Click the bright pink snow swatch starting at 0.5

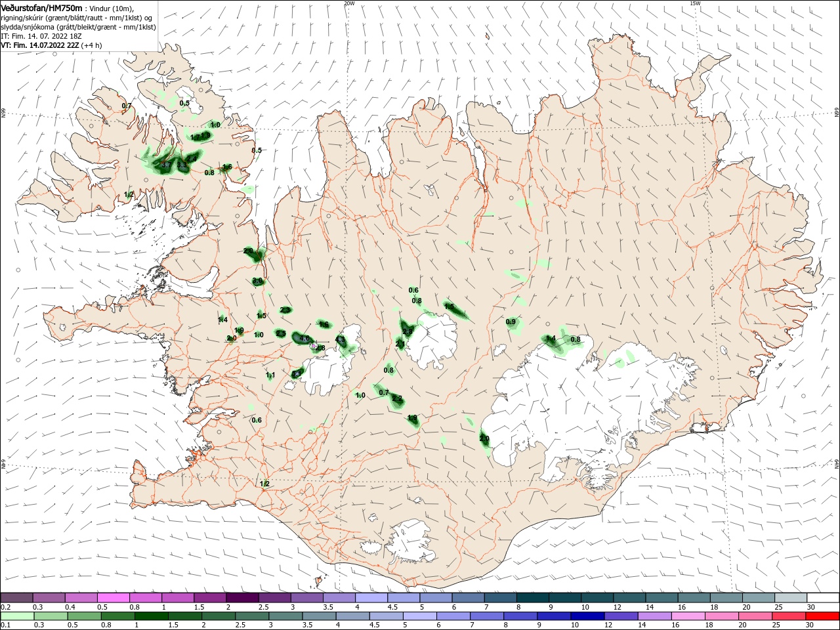click(114, 598)
